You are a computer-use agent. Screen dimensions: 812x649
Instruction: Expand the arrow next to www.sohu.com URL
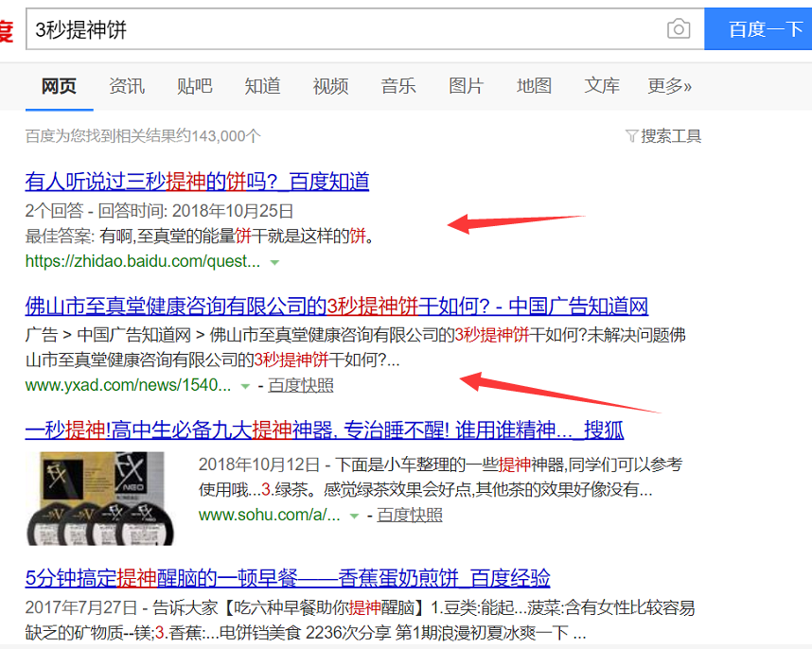tap(354, 516)
